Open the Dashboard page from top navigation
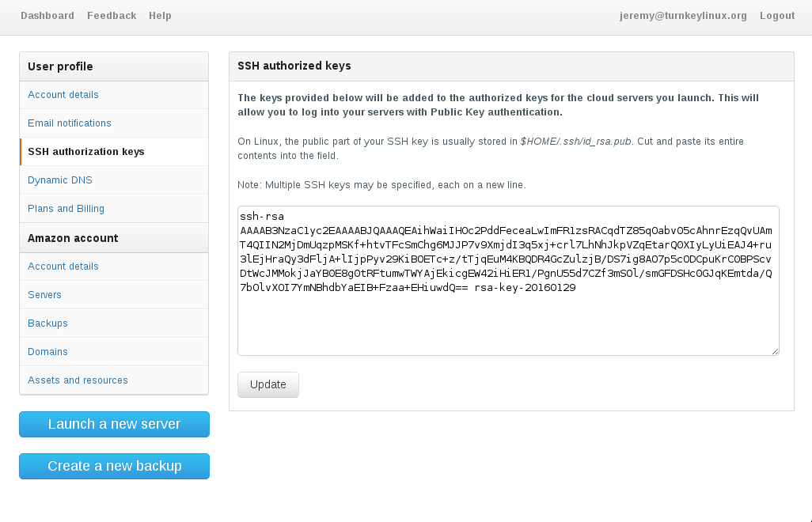Image resolution: width=812 pixels, height=522 pixels. (47, 16)
